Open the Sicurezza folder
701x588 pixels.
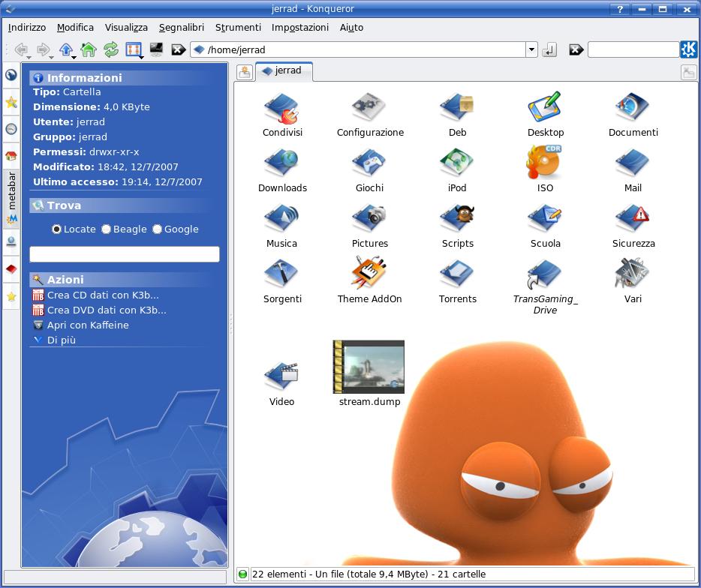click(633, 226)
